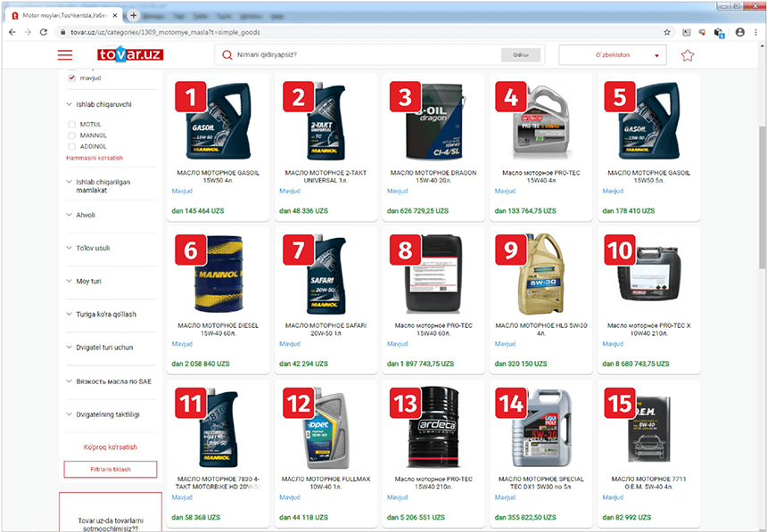Open browser profile avatar icon
The image size is (767, 532).
click(739, 32)
